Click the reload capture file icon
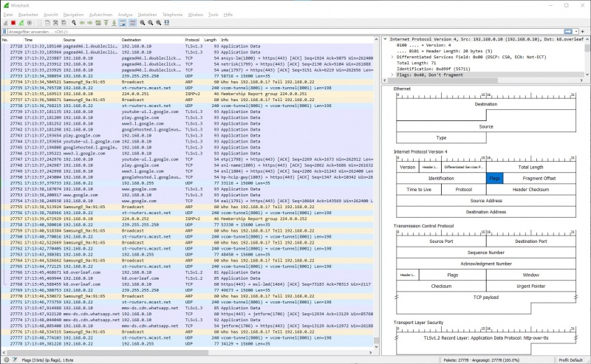This screenshot has width=591, height=364. click(x=64, y=23)
